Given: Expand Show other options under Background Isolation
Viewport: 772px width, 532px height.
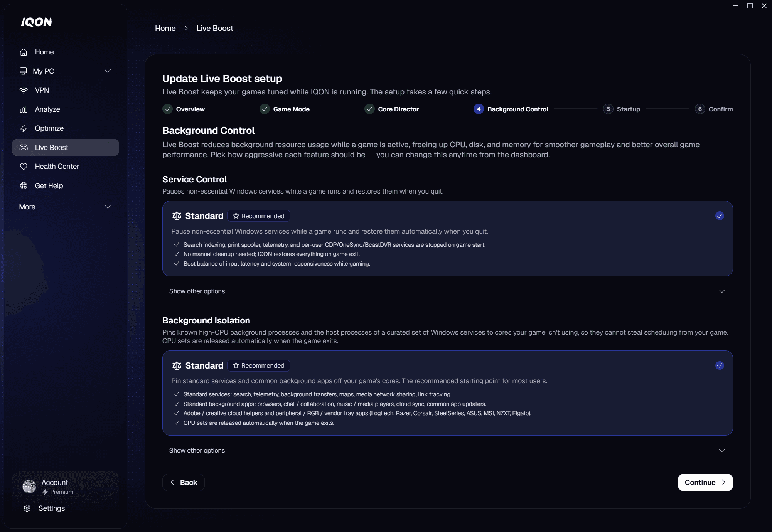Looking at the screenshot, I should (x=447, y=450).
